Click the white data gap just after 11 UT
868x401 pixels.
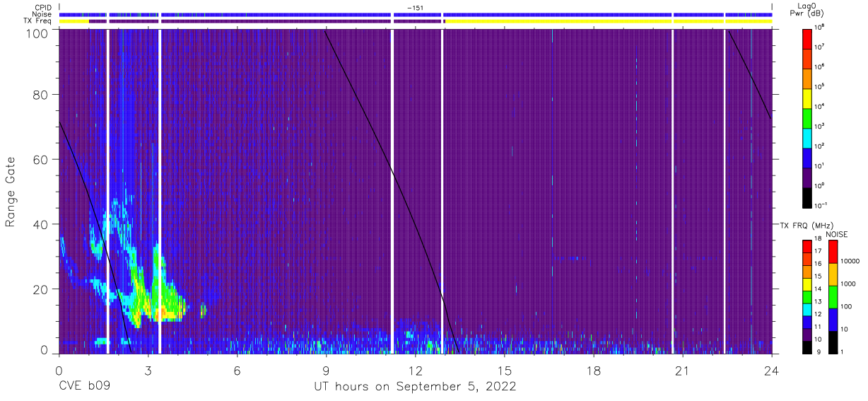[392, 192]
